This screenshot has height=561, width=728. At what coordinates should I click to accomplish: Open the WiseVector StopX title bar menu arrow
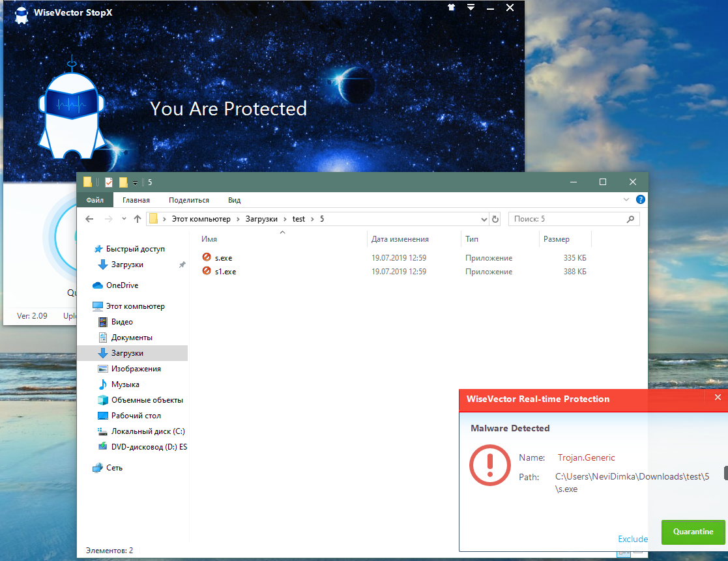tap(471, 7)
